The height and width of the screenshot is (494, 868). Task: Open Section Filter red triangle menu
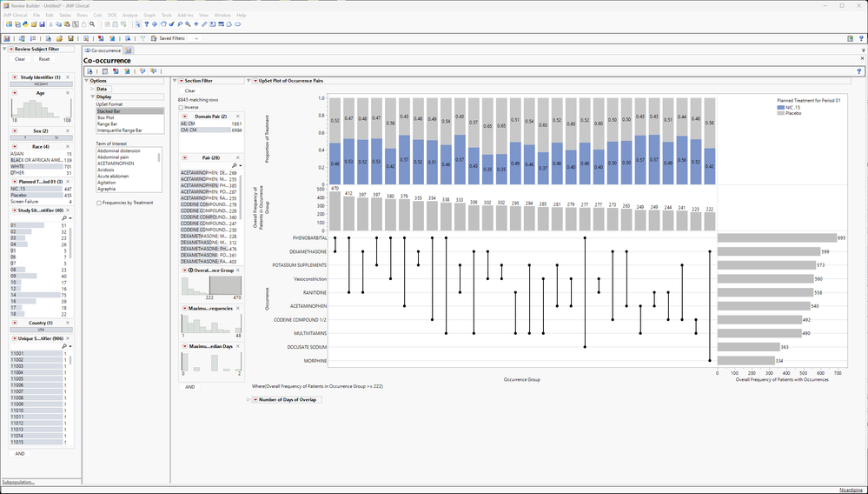tap(181, 81)
